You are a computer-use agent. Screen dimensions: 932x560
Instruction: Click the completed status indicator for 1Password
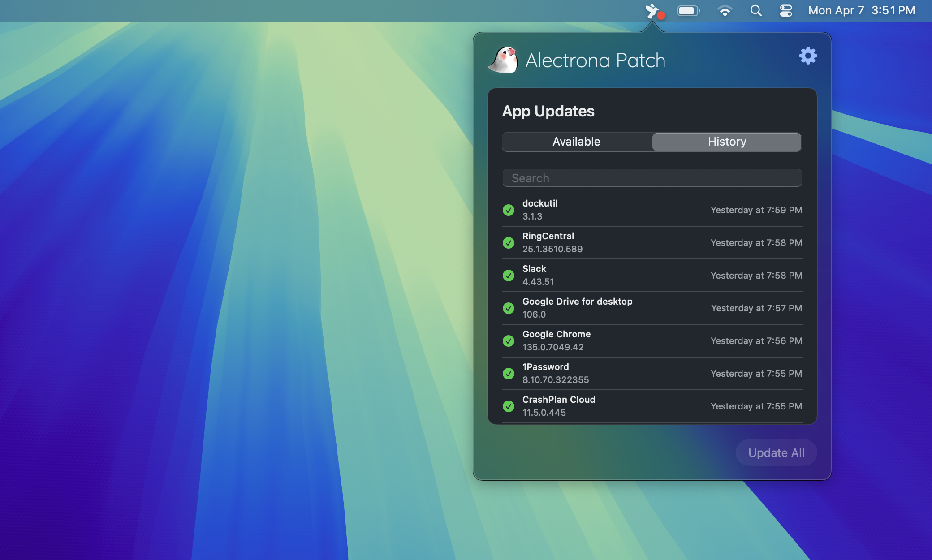tap(509, 374)
